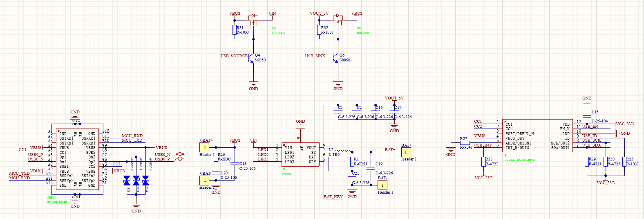Select resistor R32 symbol
Screen dimensions: 644x219
click(x=319, y=30)
